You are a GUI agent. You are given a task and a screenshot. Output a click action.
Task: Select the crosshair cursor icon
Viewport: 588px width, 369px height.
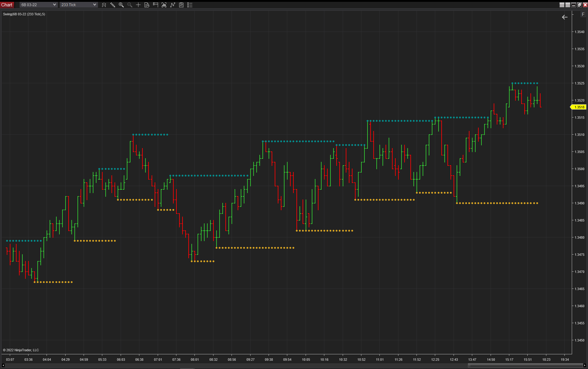pos(138,5)
